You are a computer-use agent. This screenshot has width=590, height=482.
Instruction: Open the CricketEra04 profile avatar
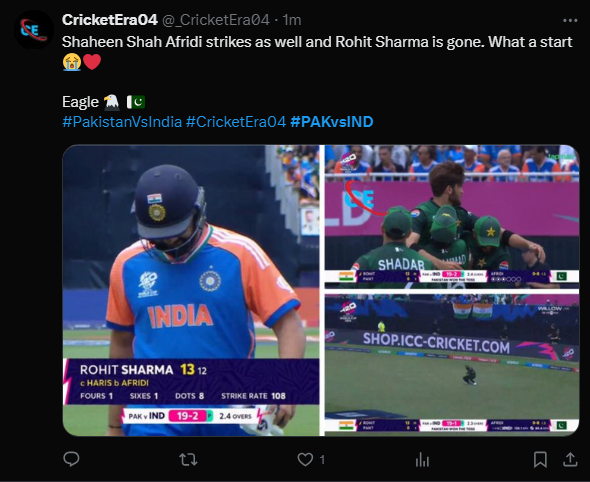tap(33, 29)
